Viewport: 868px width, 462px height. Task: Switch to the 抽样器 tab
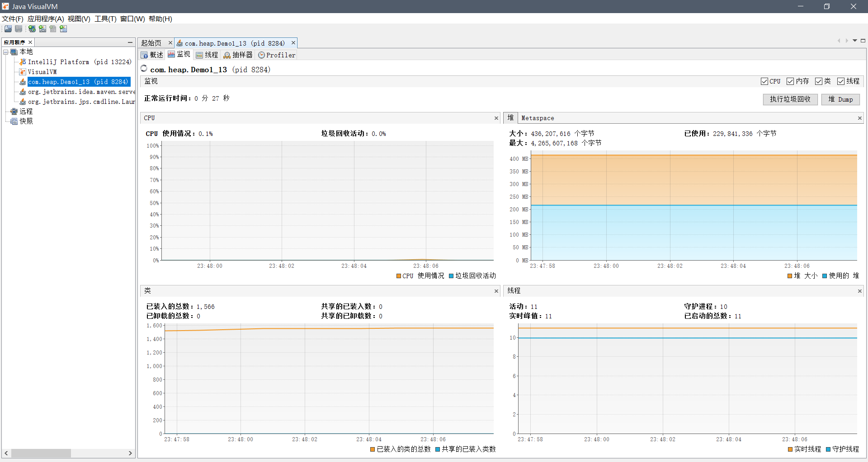[238, 55]
